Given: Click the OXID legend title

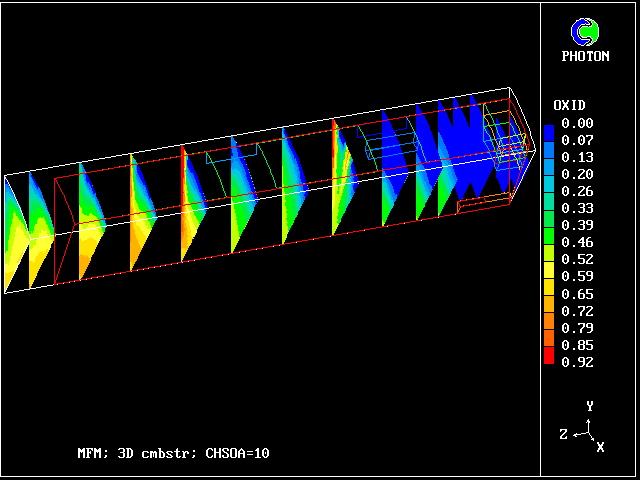Looking at the screenshot, I should click(569, 105).
